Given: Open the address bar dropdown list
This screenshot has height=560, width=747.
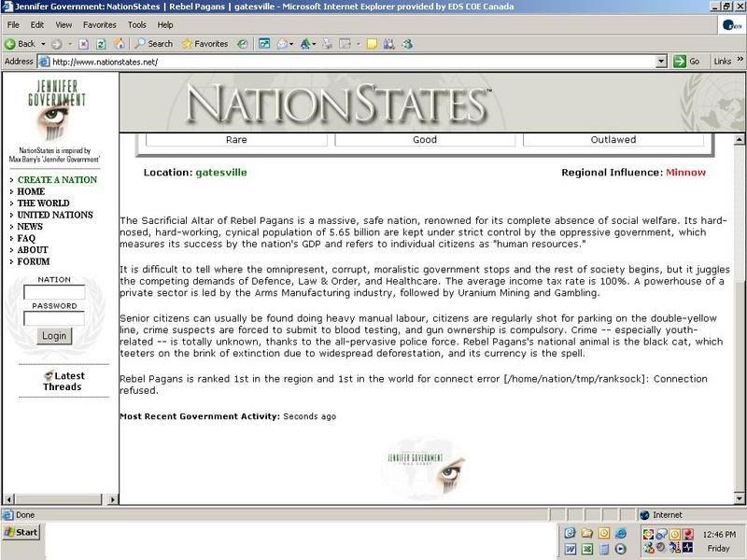Looking at the screenshot, I should click(661, 62).
